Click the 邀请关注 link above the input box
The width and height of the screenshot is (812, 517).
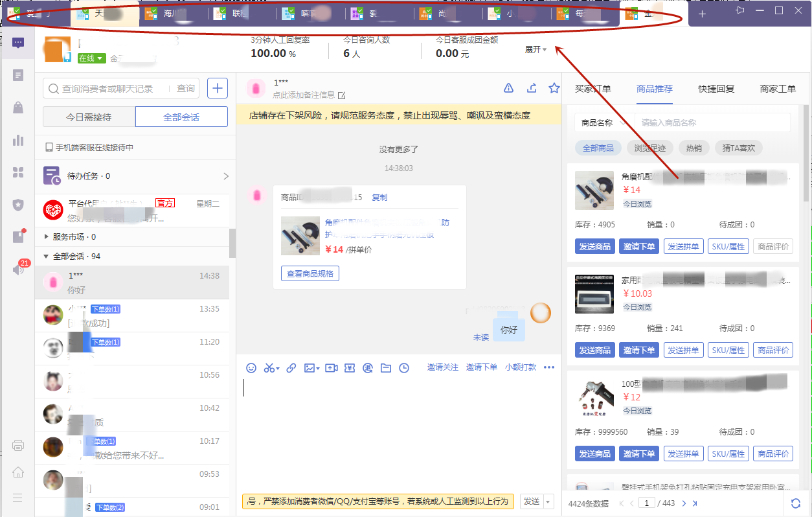(x=443, y=367)
